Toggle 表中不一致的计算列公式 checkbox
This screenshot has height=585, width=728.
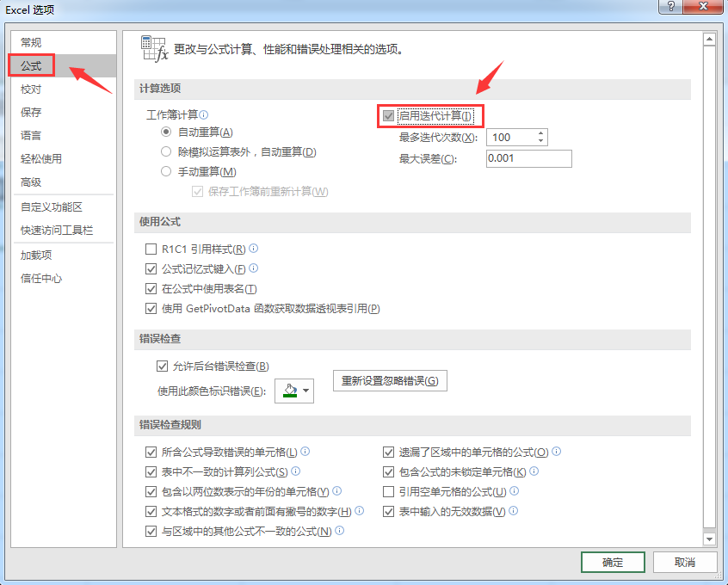[x=151, y=472]
